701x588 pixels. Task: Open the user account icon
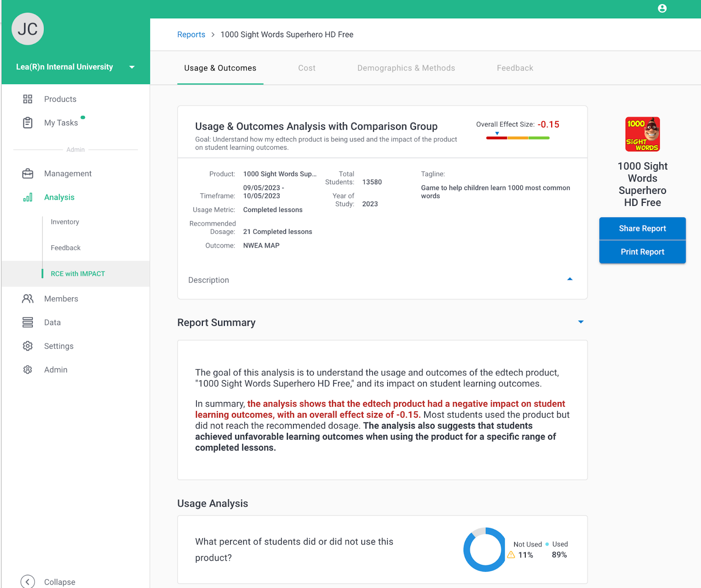[662, 8]
